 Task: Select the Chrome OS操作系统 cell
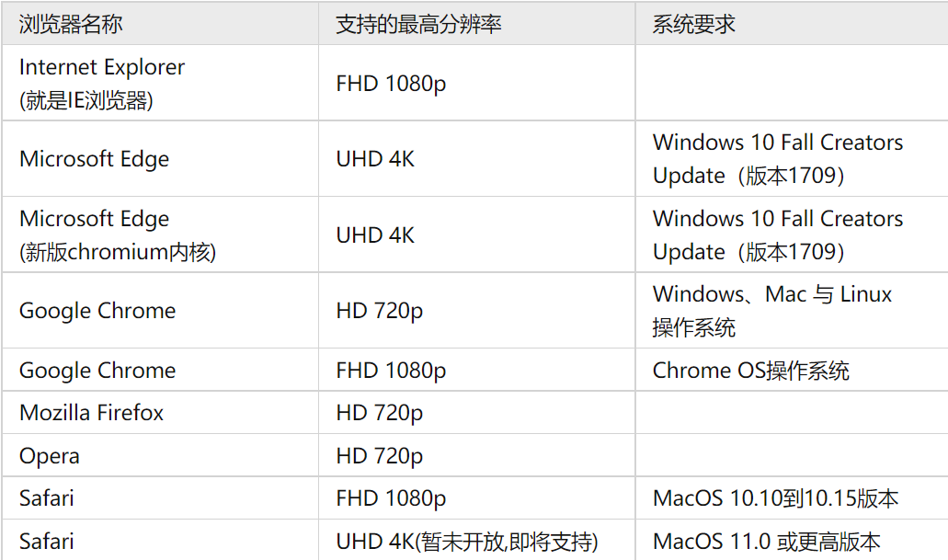pos(750,371)
